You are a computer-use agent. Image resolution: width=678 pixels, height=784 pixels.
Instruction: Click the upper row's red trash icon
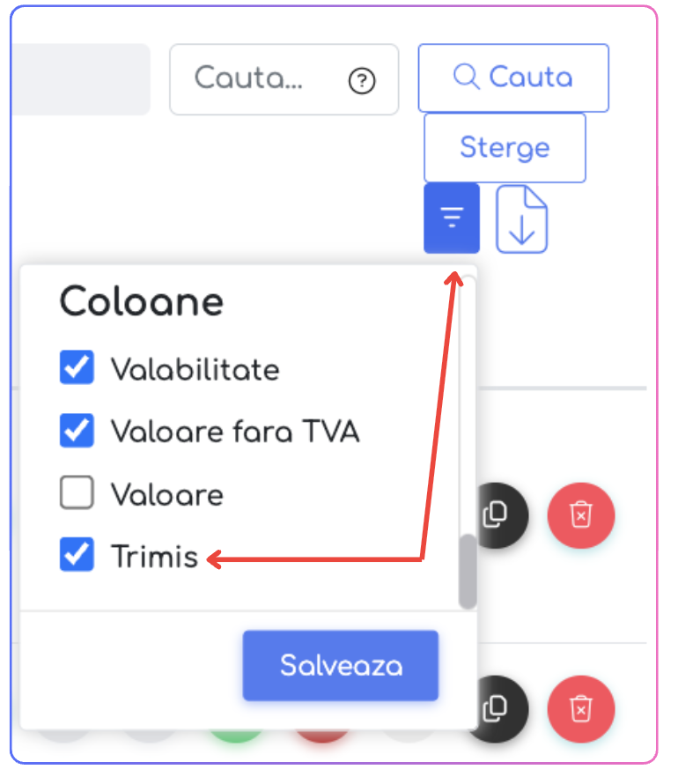pos(580,514)
